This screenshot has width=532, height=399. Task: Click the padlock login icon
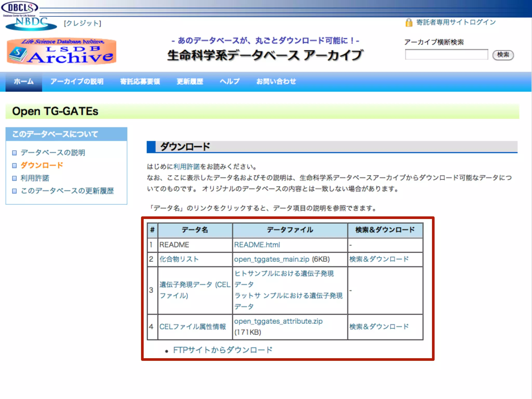(409, 23)
